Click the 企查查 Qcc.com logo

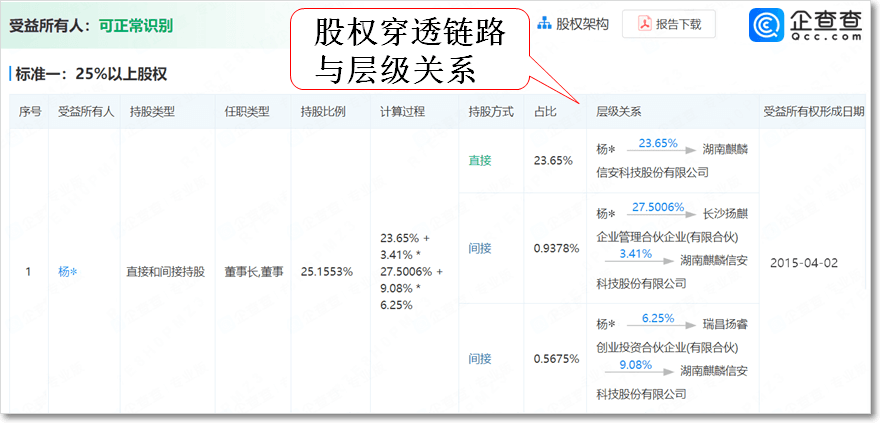pos(805,26)
